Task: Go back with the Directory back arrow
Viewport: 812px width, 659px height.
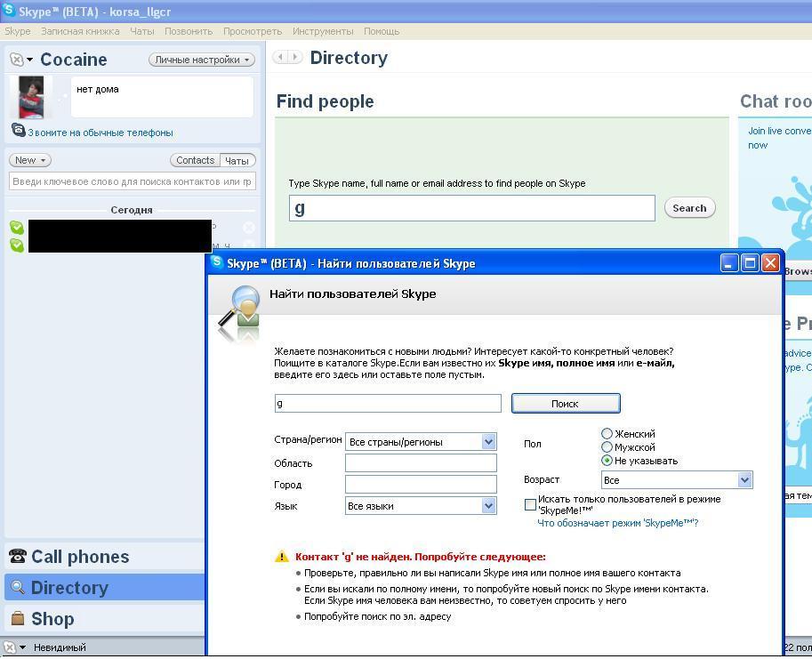Action: pos(280,56)
